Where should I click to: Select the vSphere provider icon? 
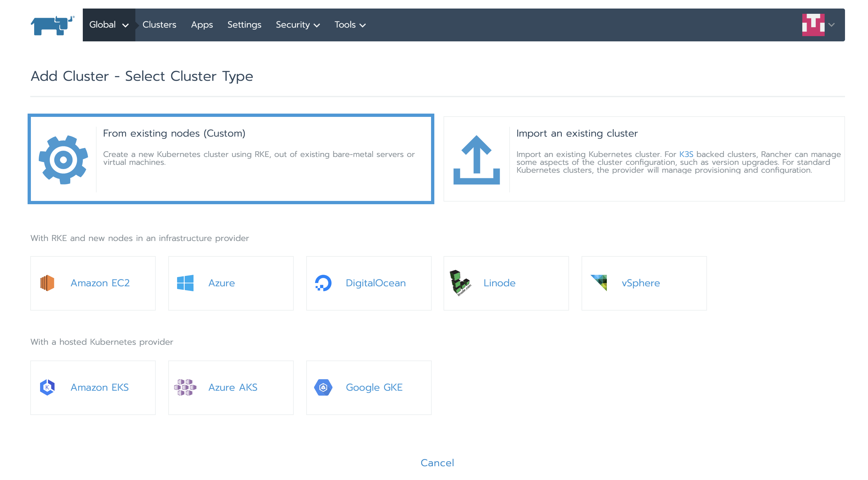point(599,283)
